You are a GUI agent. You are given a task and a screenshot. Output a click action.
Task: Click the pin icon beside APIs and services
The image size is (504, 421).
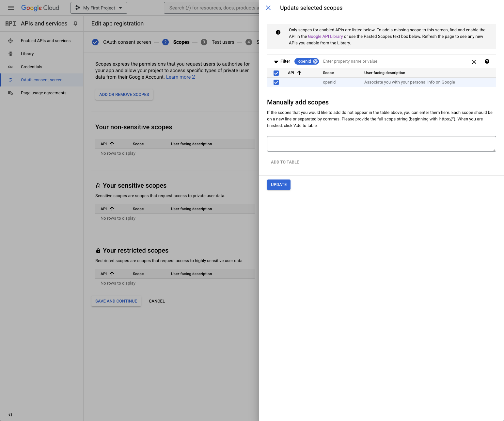pyautogui.click(x=75, y=23)
